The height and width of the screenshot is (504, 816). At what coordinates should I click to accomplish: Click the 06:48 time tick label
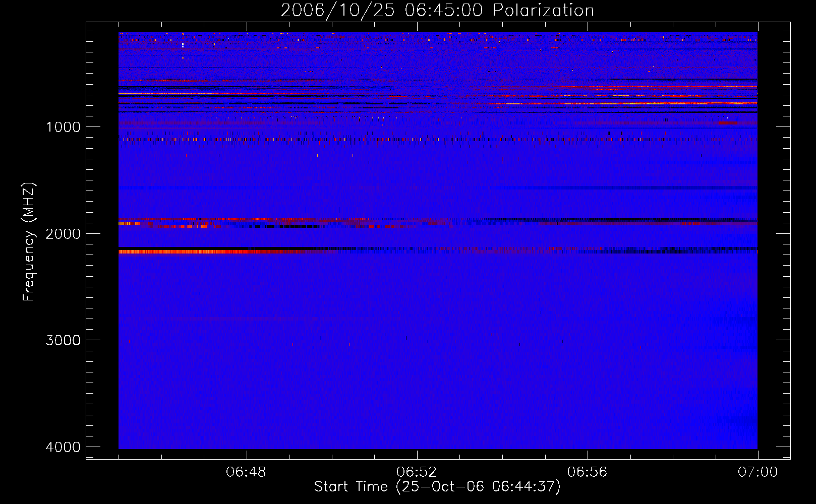coord(246,472)
